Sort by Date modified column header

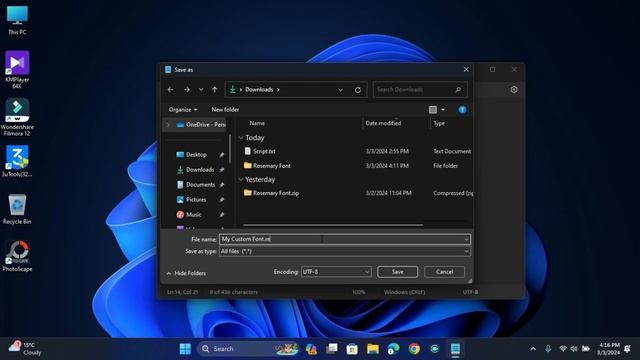tap(383, 123)
